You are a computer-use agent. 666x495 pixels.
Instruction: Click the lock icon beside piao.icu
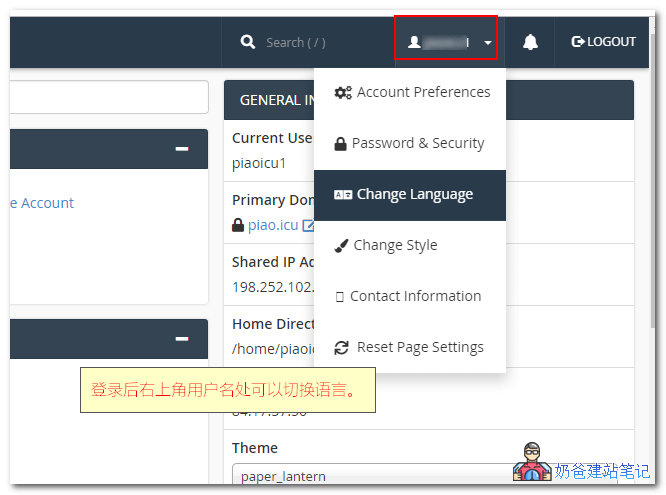(x=238, y=225)
